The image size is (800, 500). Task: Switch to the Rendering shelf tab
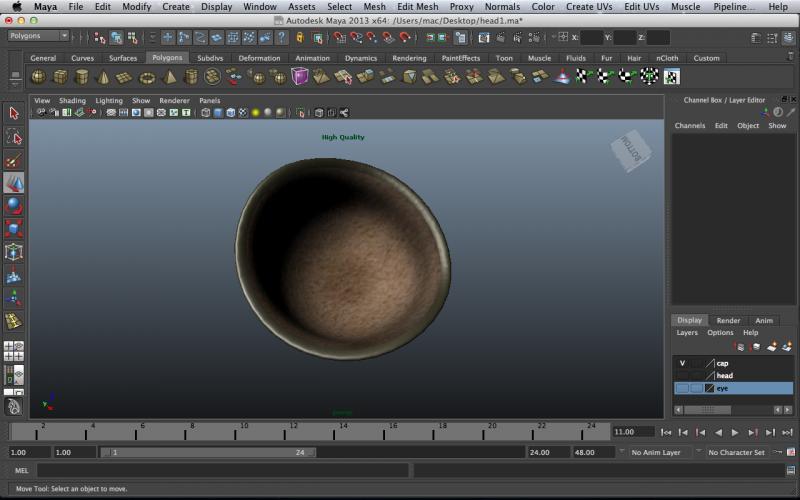pyautogui.click(x=409, y=58)
